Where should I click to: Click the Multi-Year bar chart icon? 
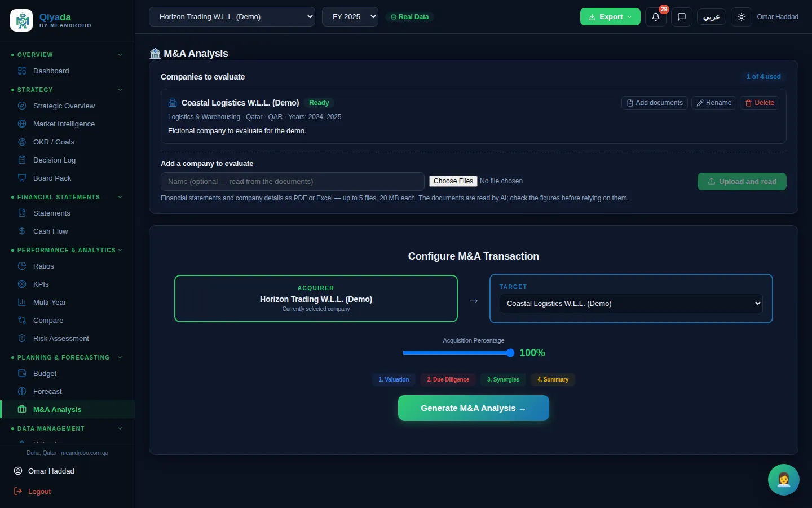pos(22,302)
